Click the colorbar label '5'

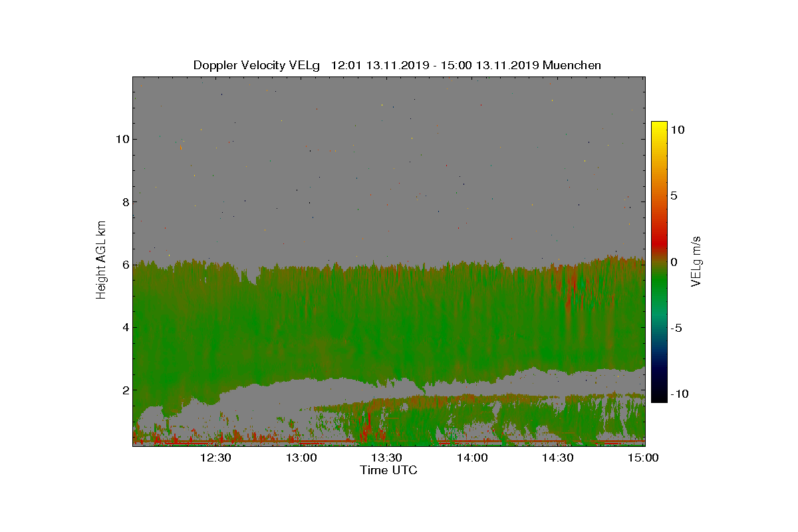point(674,196)
